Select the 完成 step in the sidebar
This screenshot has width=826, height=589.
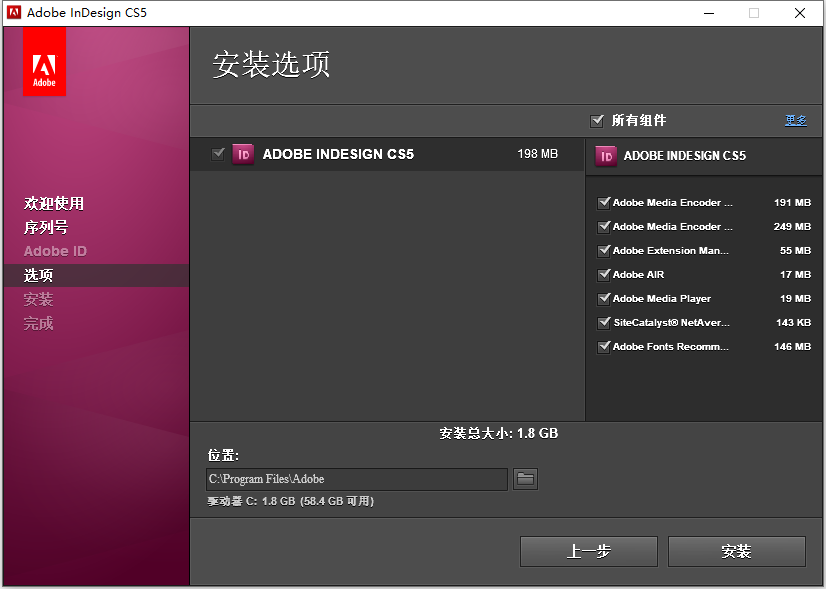pos(38,323)
